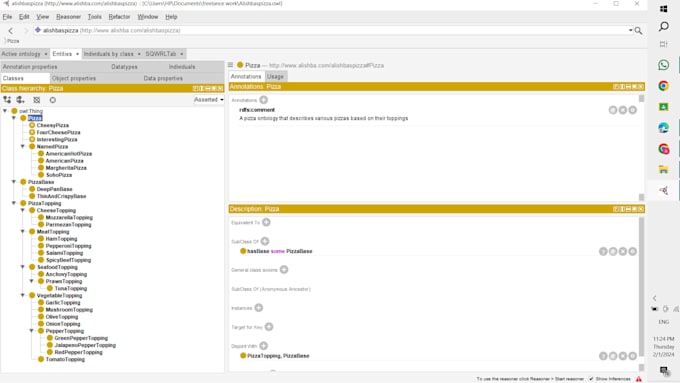Open ontology address bar dropdown arrow
The width and height of the screenshot is (680, 383).
point(630,30)
